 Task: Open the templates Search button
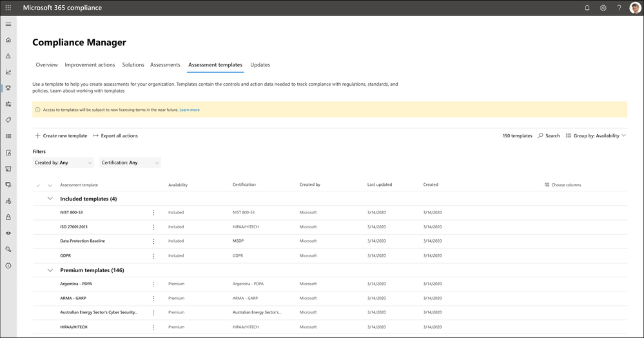pyautogui.click(x=549, y=135)
